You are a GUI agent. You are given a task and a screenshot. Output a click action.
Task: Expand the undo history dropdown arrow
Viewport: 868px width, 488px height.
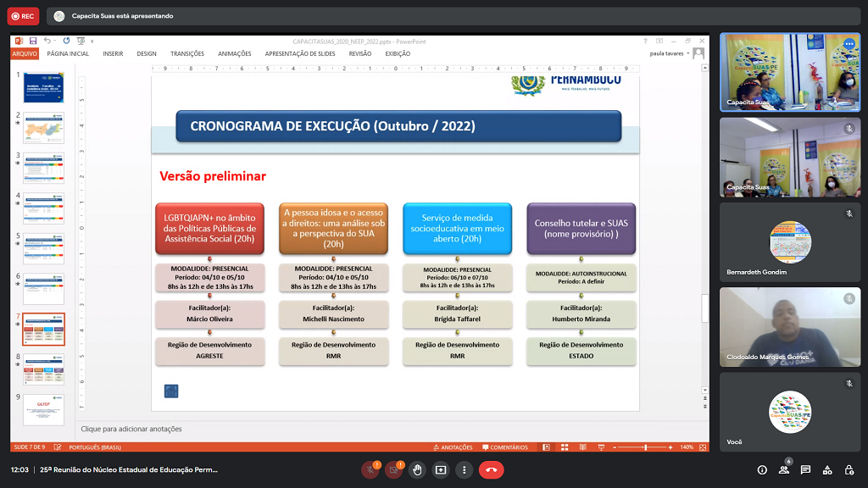(54, 41)
